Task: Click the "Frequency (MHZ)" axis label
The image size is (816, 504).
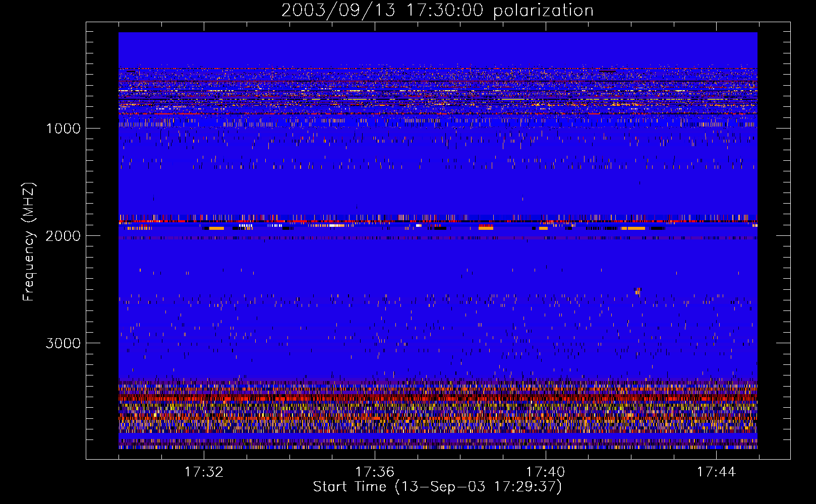Action: 29,242
